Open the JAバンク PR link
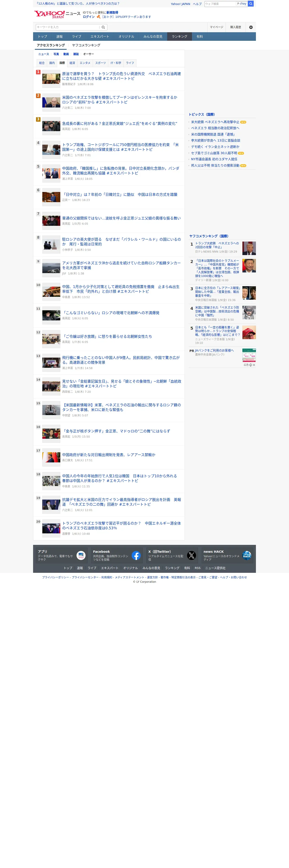289x868 pixels. point(214,350)
